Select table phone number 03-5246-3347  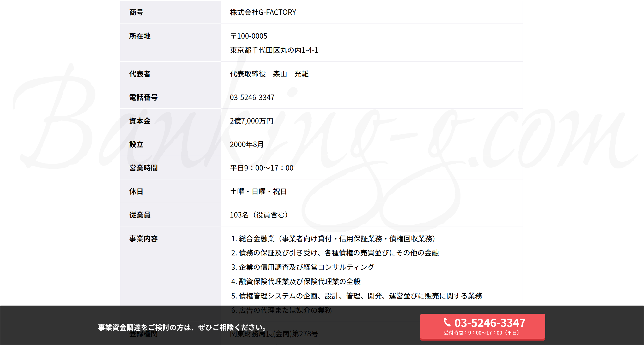(252, 97)
